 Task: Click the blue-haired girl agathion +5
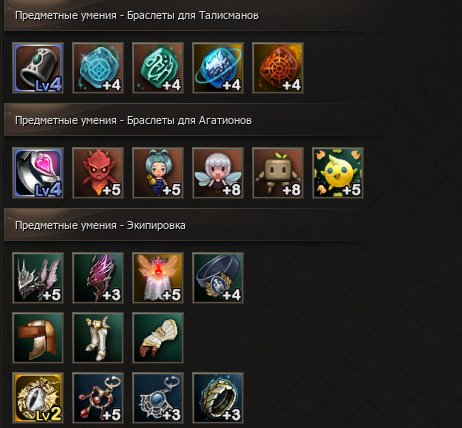click(158, 173)
